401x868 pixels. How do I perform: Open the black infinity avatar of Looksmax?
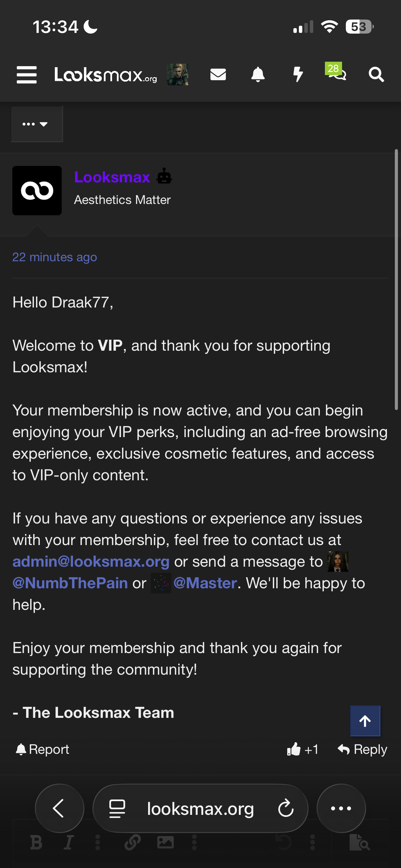37,191
